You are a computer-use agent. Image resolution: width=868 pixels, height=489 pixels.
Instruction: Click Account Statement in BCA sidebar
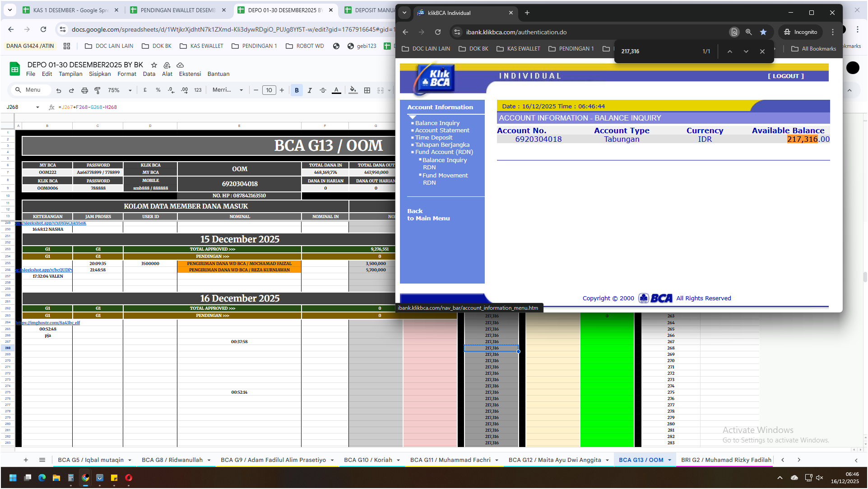[442, 130]
